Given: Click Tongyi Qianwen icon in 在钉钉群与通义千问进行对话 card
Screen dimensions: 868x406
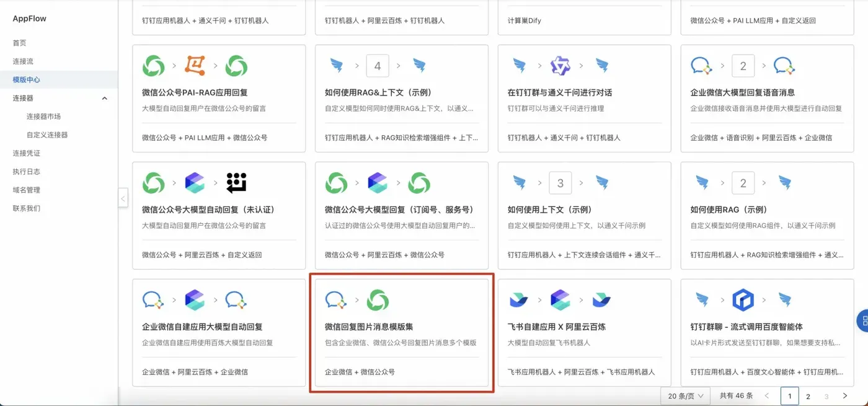Looking at the screenshot, I should [560, 66].
